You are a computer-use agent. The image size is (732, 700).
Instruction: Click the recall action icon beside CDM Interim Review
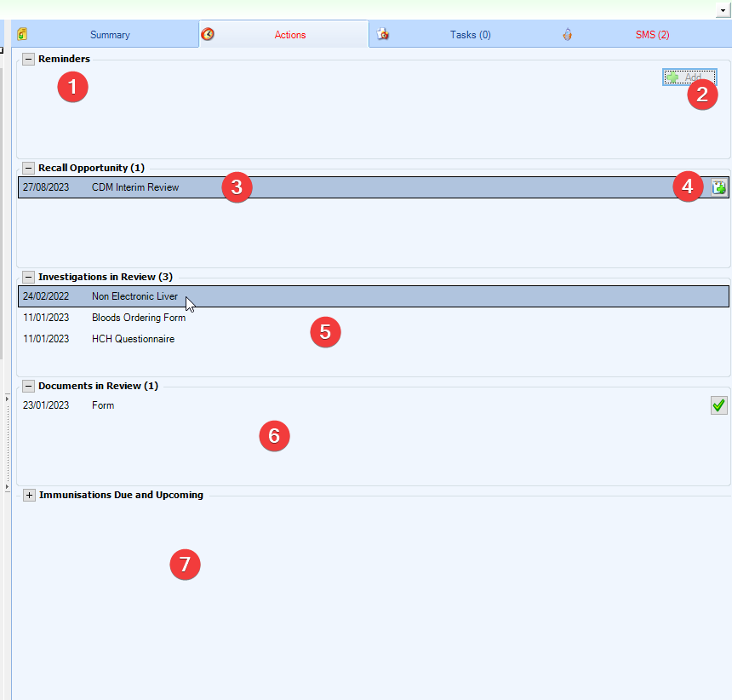click(718, 187)
